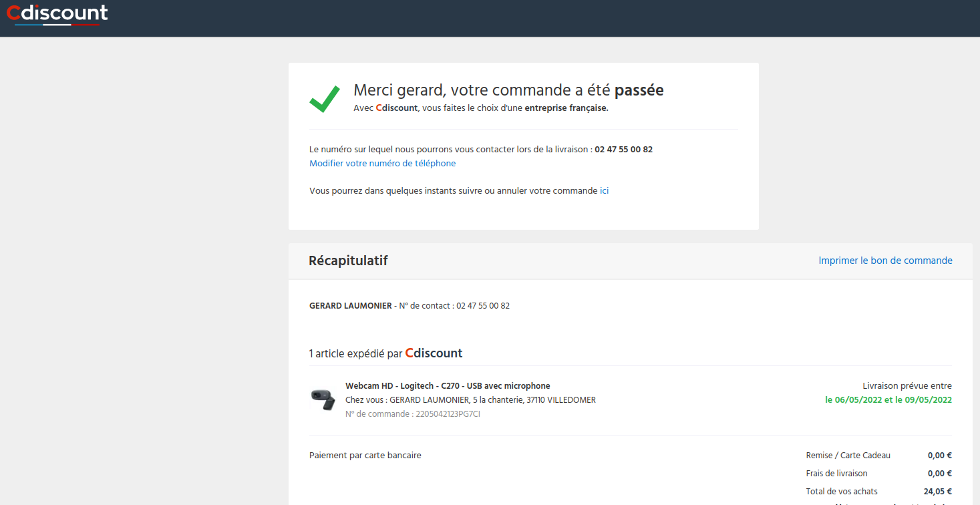
Task: Click the order number 2205042123PG7CI
Action: [x=448, y=414]
